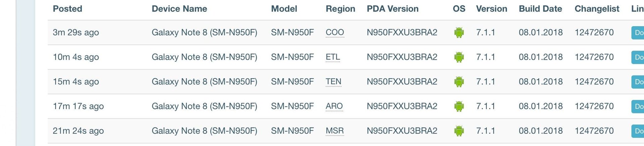The image size is (644, 146).
Task: Sort by the Changelist column header
Action: pyautogui.click(x=597, y=9)
